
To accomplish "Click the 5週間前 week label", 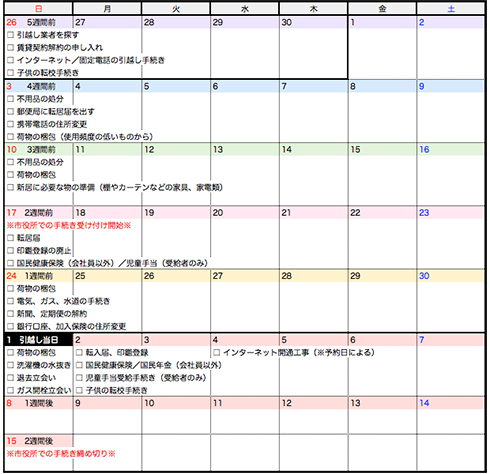I will (41, 22).
